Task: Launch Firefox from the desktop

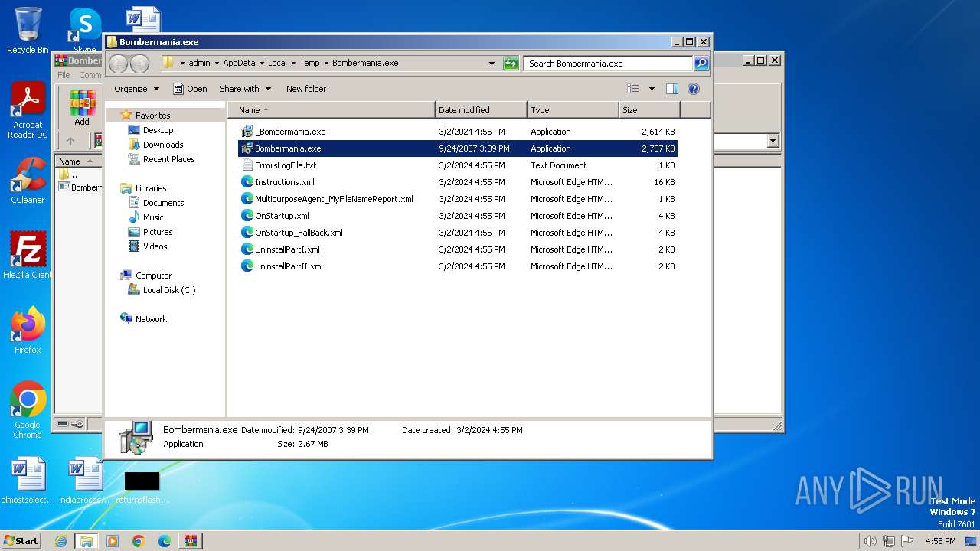Action: coord(28,330)
